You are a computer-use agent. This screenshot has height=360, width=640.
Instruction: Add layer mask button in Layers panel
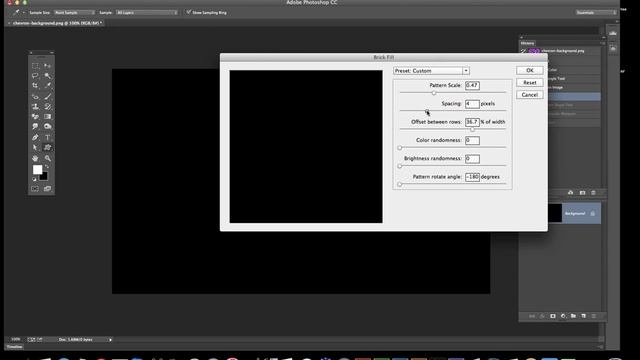tap(553, 316)
